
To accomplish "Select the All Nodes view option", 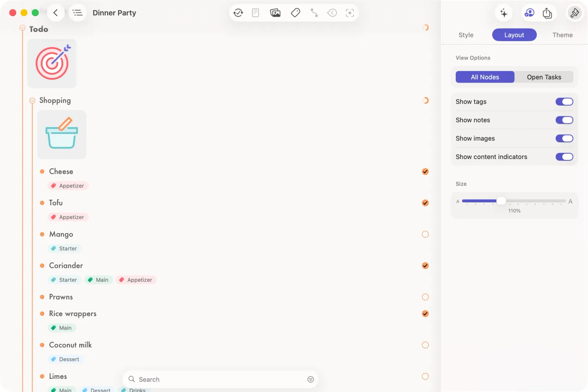I will [x=485, y=77].
